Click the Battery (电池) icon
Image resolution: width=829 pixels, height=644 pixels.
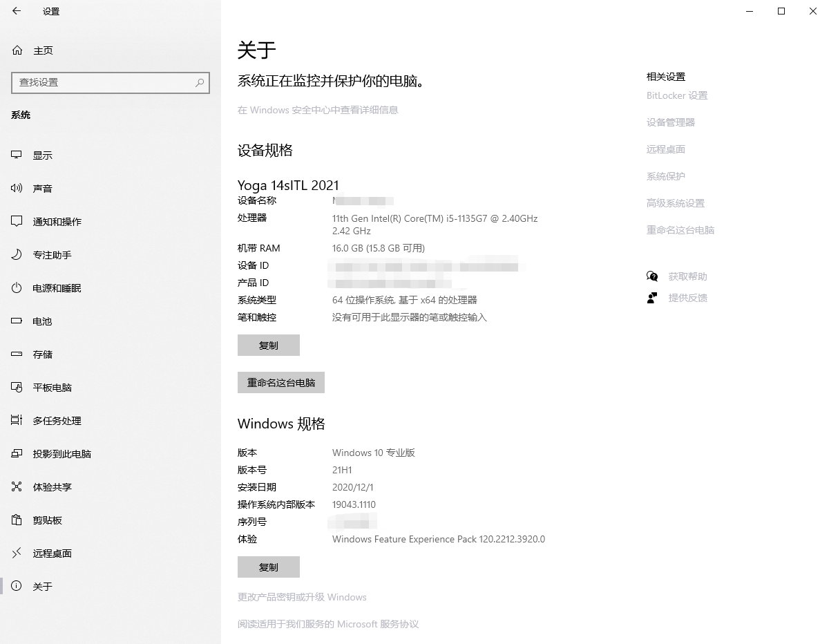(x=17, y=321)
